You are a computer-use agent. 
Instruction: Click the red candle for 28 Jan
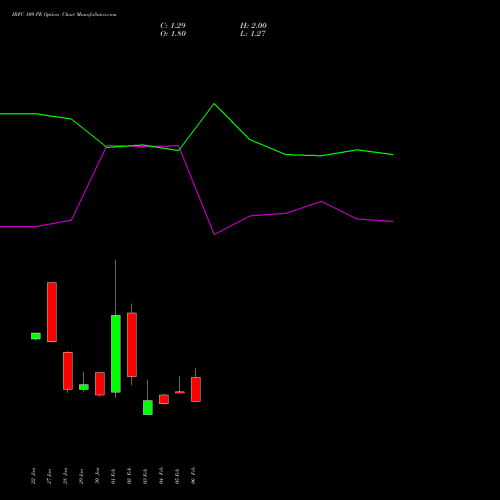click(68, 371)
